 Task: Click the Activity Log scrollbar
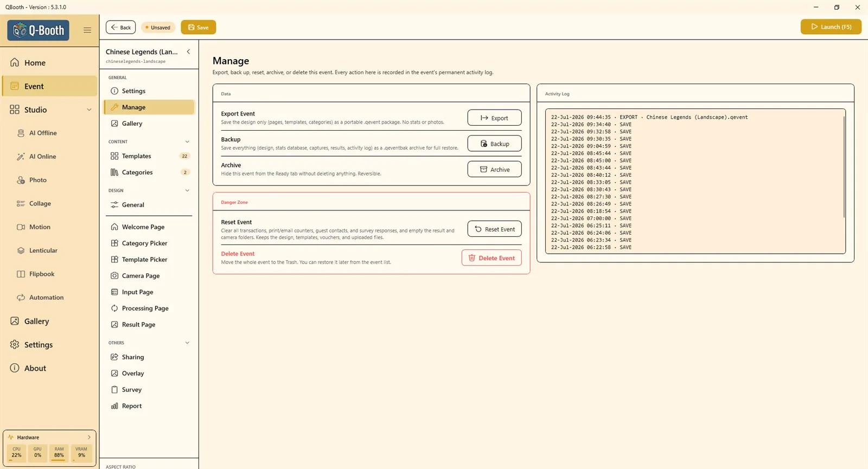844,167
